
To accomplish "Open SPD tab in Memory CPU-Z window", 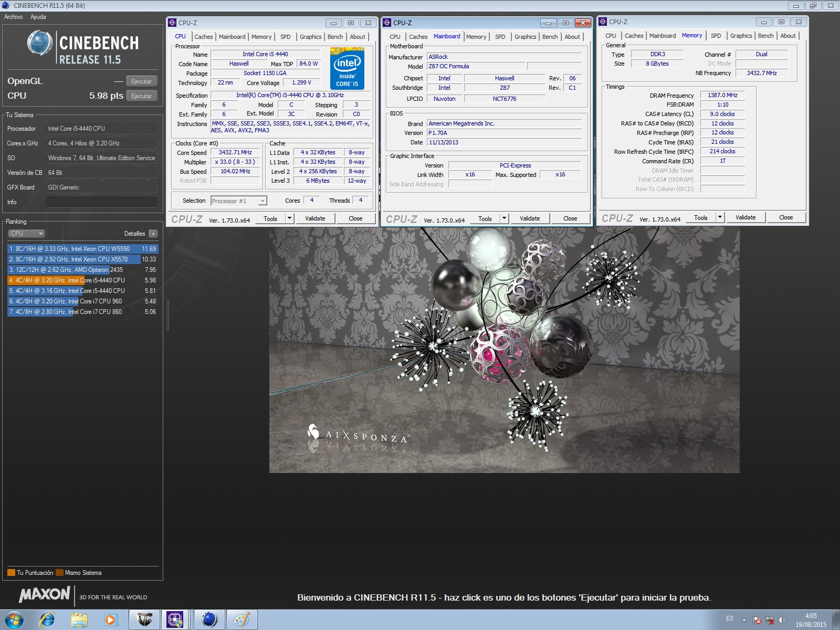I will (716, 36).
